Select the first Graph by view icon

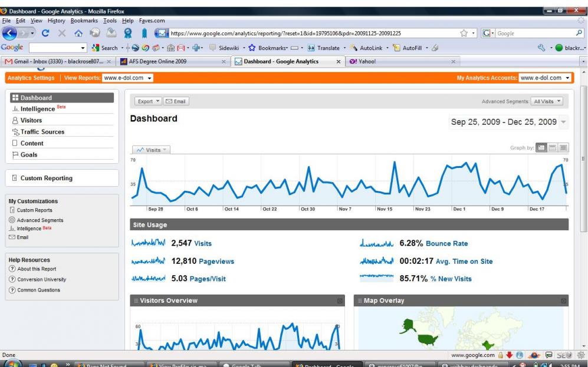coord(541,148)
